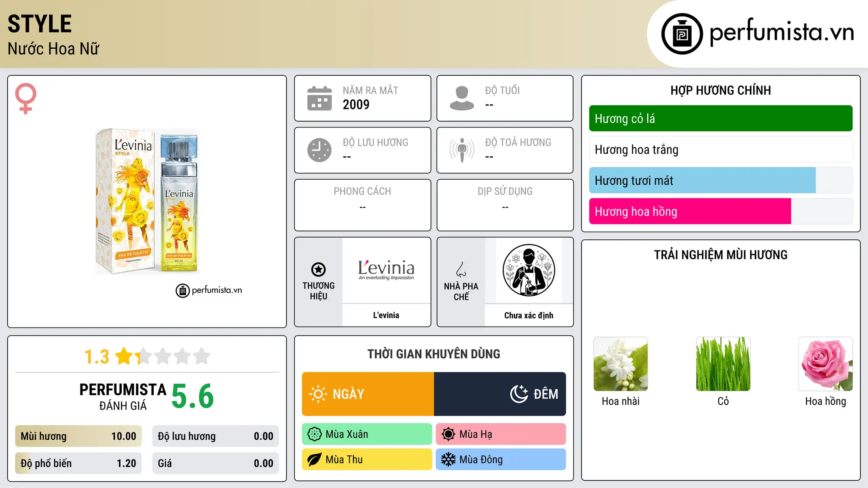The width and height of the screenshot is (868, 488).
Task: Click the Giá 0.00 score row
Action: pos(216,463)
